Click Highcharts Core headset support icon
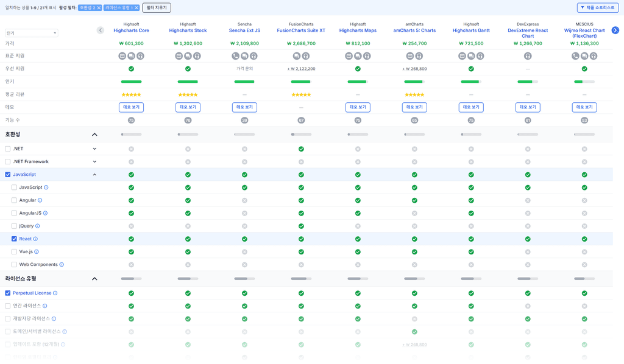Screen dimensions: 624x364 click(x=141, y=56)
